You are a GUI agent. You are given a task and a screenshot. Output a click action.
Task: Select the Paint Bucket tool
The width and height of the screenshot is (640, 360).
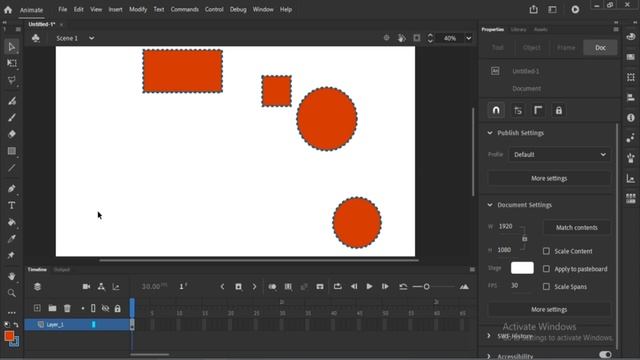click(11, 222)
